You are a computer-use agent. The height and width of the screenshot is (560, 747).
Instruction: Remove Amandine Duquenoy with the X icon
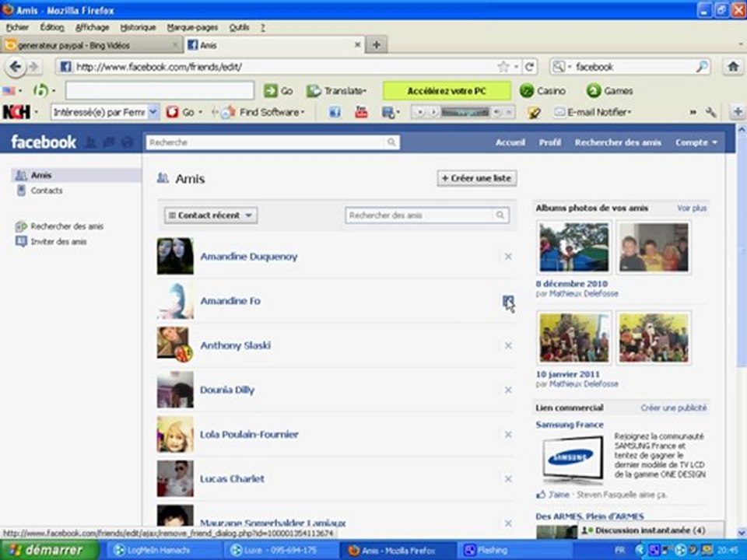pyautogui.click(x=508, y=256)
